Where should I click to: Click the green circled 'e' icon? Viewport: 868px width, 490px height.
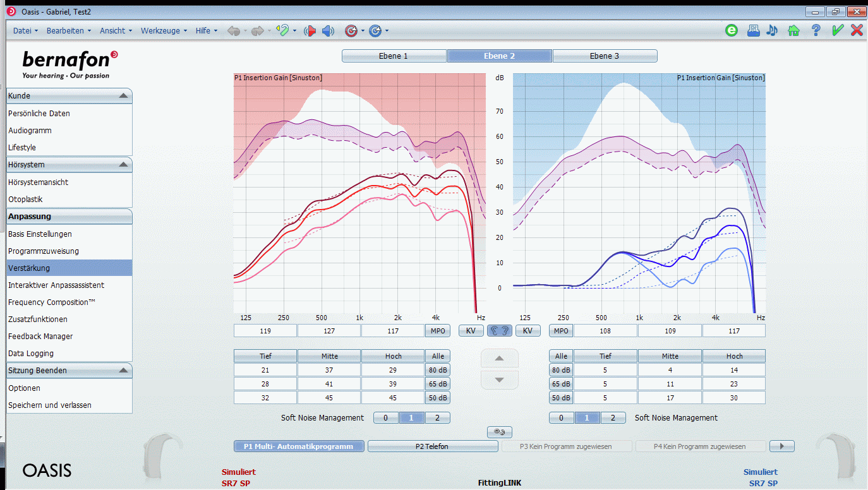(x=732, y=30)
